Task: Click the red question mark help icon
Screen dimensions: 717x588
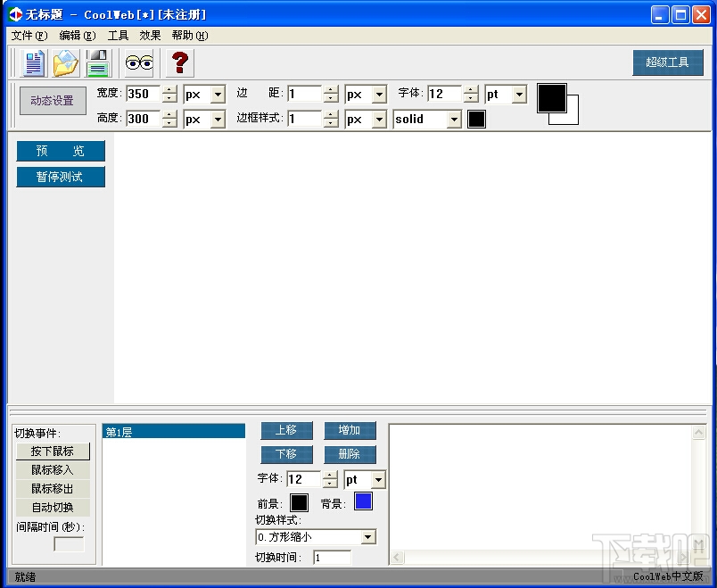Action: [x=180, y=63]
